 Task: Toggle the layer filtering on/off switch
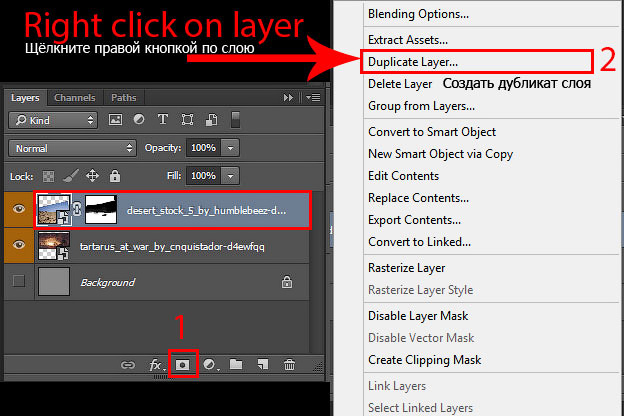[235, 120]
